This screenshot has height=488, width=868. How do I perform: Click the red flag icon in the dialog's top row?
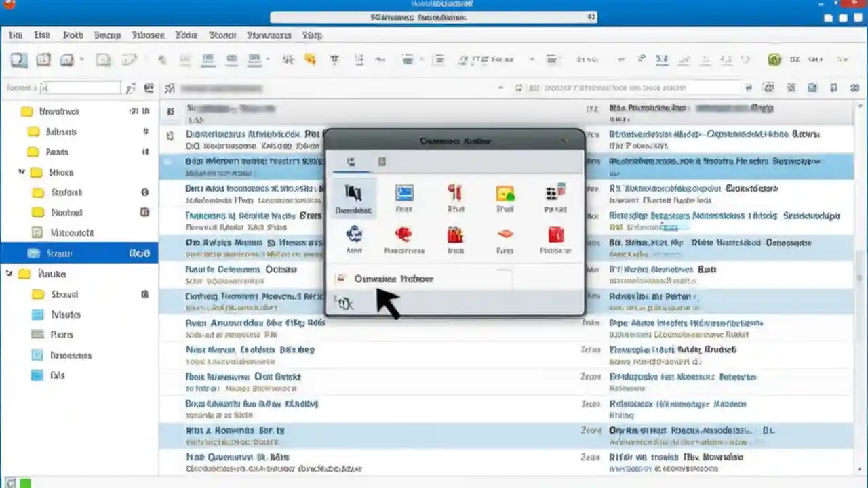pyautogui.click(x=455, y=193)
